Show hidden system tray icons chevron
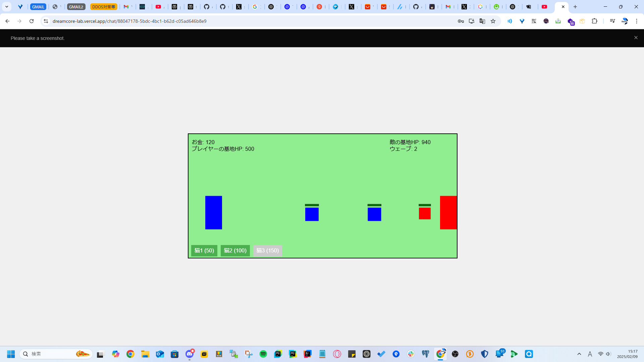This screenshot has width=644, height=362. point(579,354)
